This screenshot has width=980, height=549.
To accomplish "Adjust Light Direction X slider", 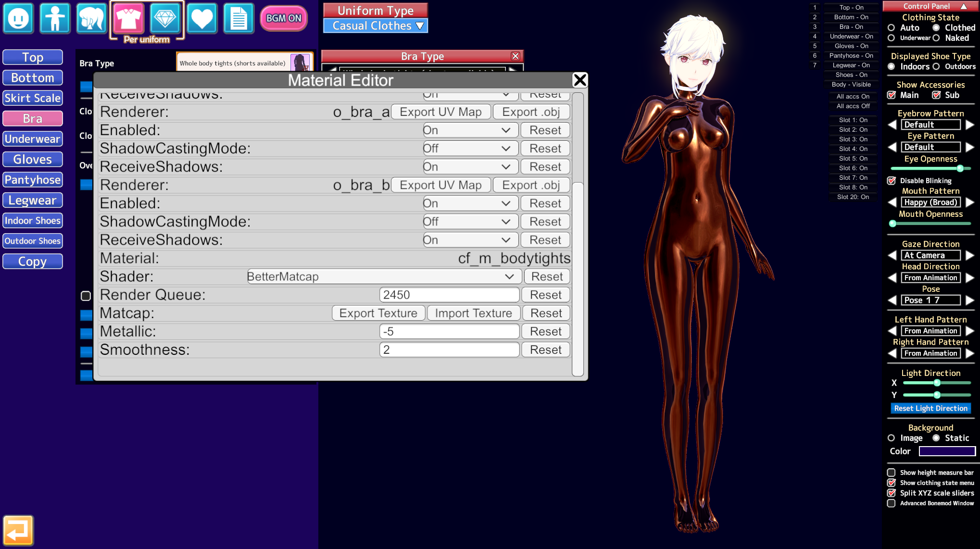I will tap(937, 383).
